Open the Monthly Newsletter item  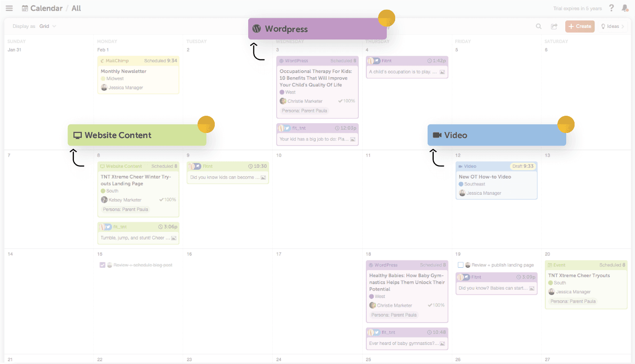point(124,72)
